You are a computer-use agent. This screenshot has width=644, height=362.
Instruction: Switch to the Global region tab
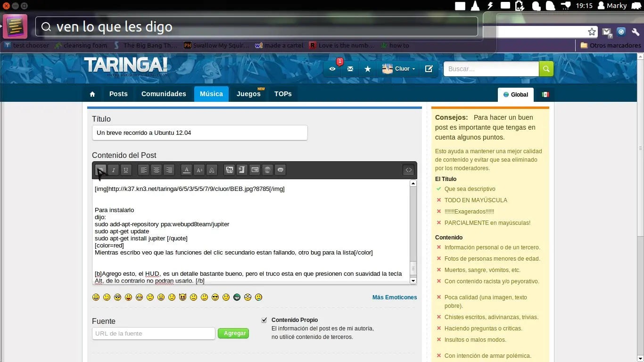pyautogui.click(x=515, y=94)
